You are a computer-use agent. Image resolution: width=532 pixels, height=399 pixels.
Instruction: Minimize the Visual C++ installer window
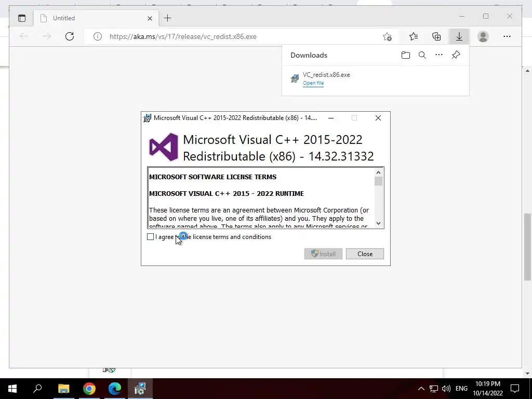pos(331,118)
